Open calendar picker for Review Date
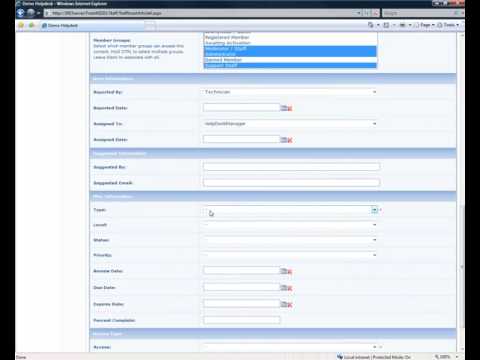Viewport: 480px width, 360px height. (x=284, y=271)
